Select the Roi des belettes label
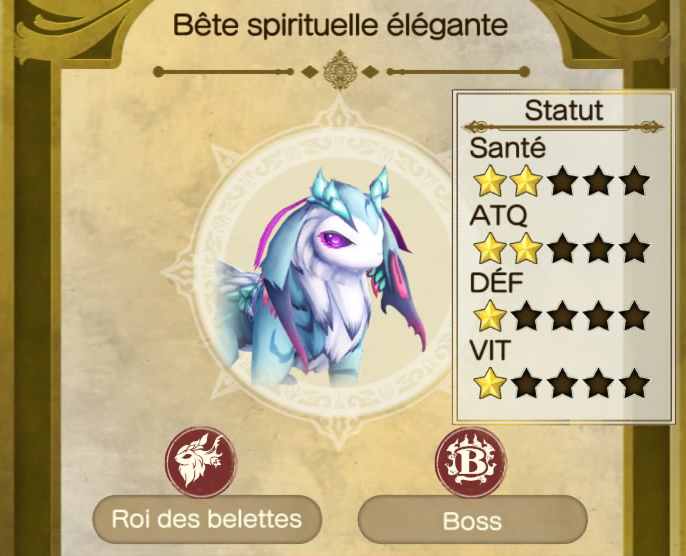Screen dimensions: 686x556 pos(207,519)
